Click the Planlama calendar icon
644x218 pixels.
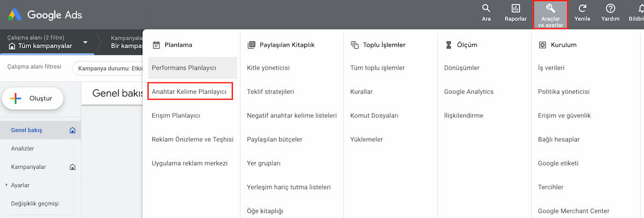coord(157,45)
